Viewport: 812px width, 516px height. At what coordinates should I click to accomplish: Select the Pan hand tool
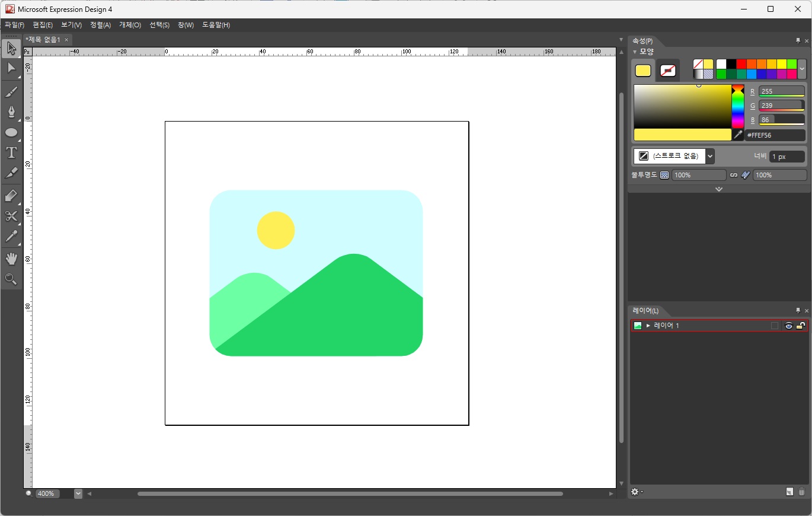(x=11, y=259)
